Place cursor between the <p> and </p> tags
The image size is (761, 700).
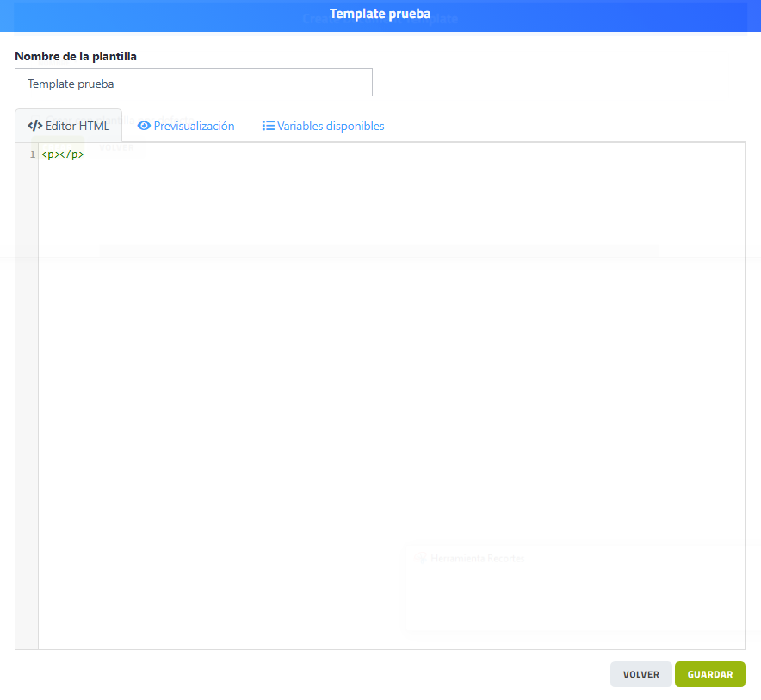[x=59, y=155]
